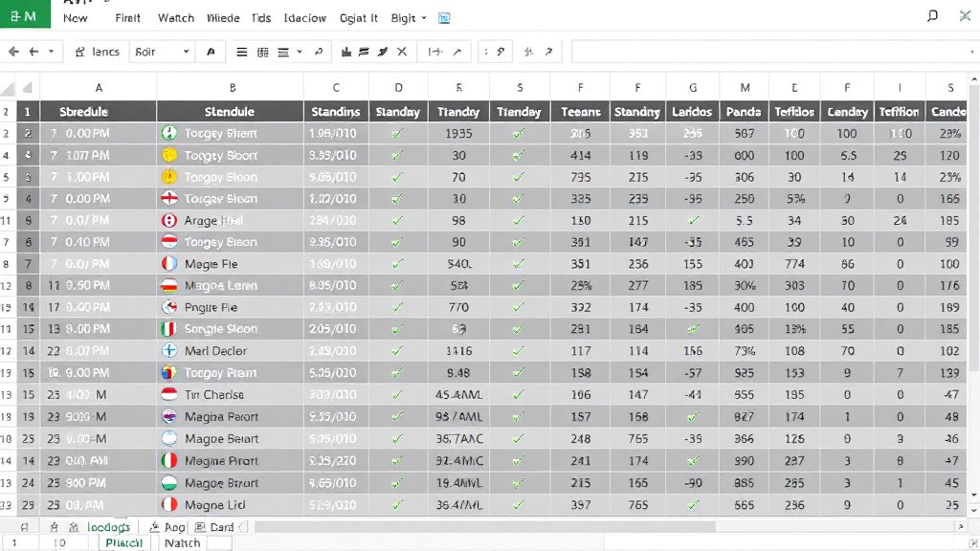The height and width of the screenshot is (551, 980).
Task: Click the flag icon beside Marl Decler
Action: click(x=169, y=350)
